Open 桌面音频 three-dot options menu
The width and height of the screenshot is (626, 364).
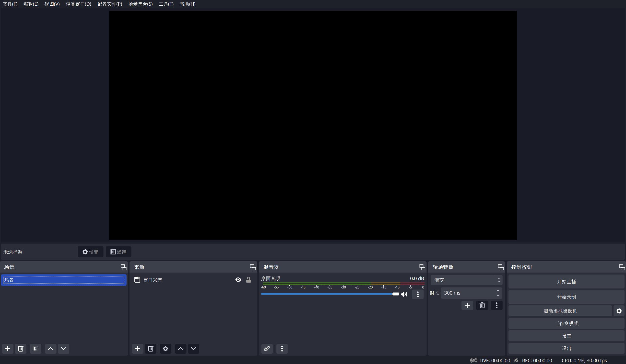(x=418, y=294)
